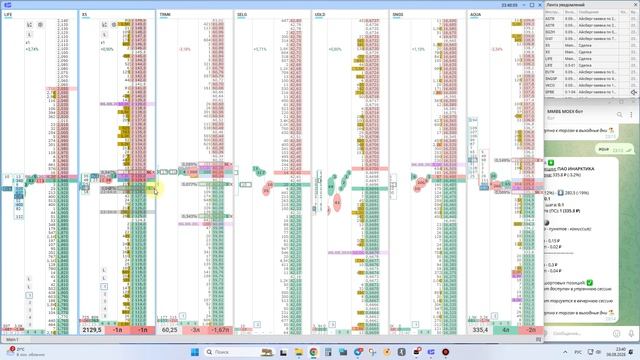Select the LIFE order book header

coord(8,14)
